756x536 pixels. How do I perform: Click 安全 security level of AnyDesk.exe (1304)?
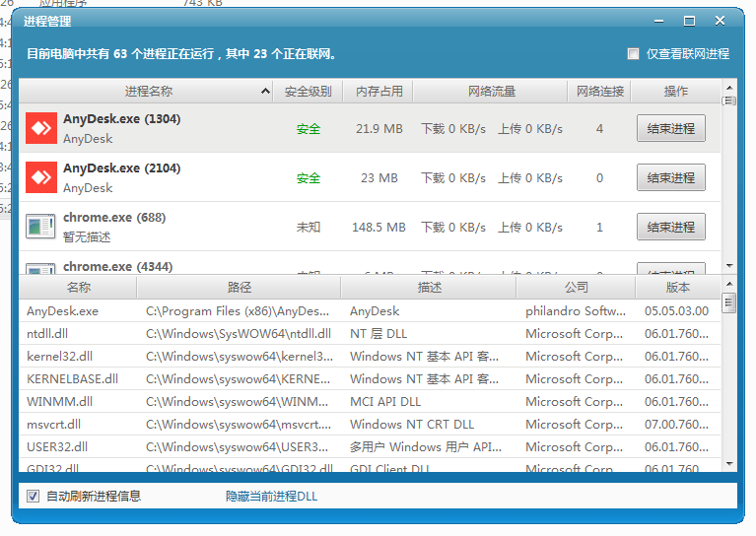(x=309, y=129)
